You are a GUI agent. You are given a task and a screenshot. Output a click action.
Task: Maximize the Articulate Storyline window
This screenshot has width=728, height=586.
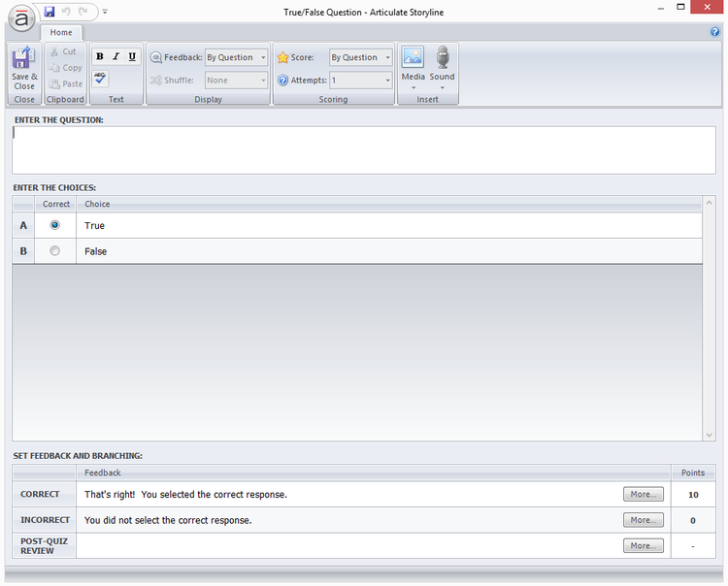click(x=680, y=7)
